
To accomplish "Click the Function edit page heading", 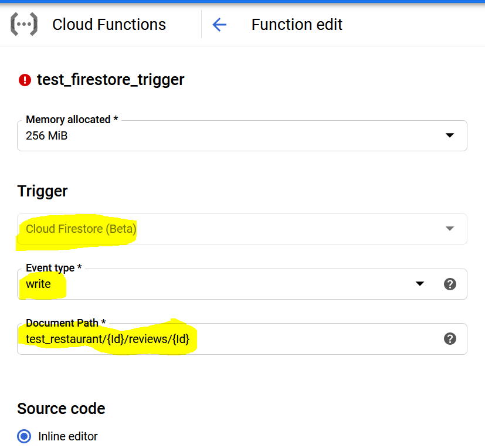I will click(x=297, y=25).
